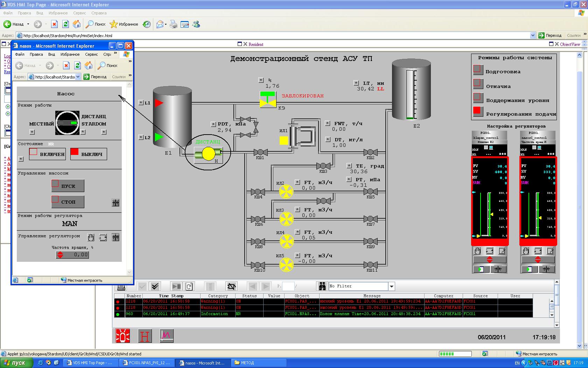Screen dimensions: 588x368
Task: Set nasosC_control to auto loop icon
Action: [x=538, y=251]
